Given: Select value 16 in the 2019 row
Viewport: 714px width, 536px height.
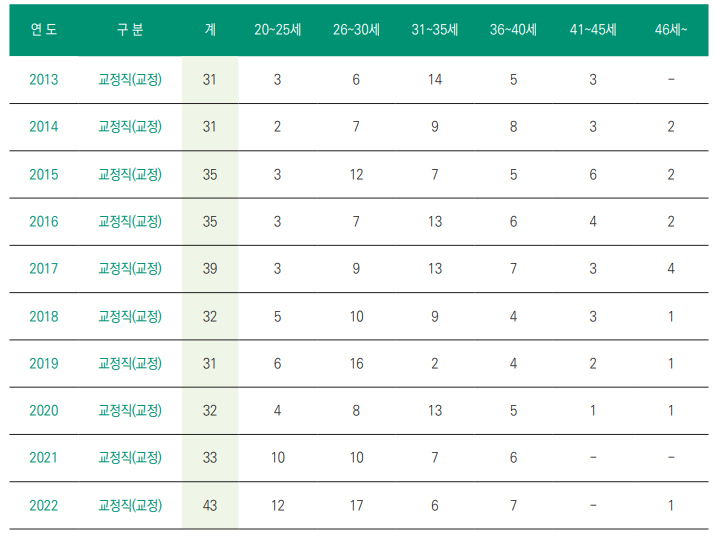Looking at the screenshot, I should pos(357,363).
